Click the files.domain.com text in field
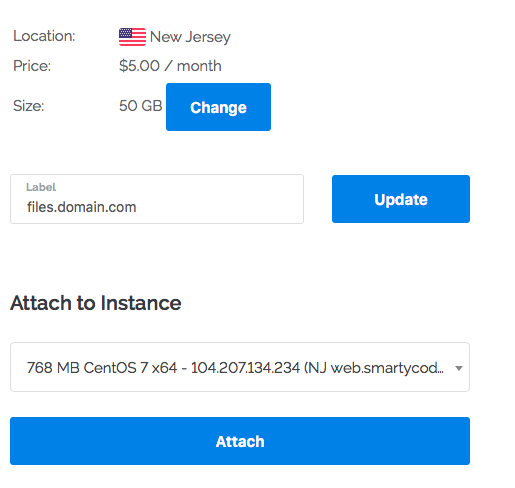The image size is (515, 488). [81, 207]
